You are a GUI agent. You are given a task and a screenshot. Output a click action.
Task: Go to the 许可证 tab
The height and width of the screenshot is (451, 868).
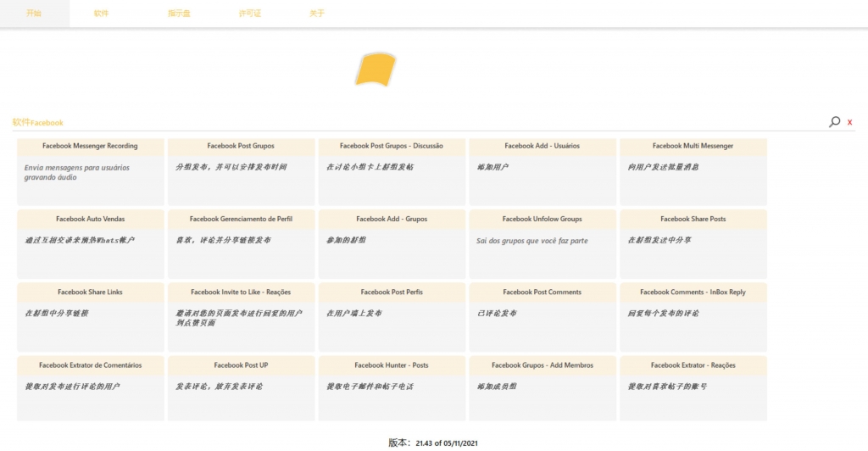tap(250, 14)
